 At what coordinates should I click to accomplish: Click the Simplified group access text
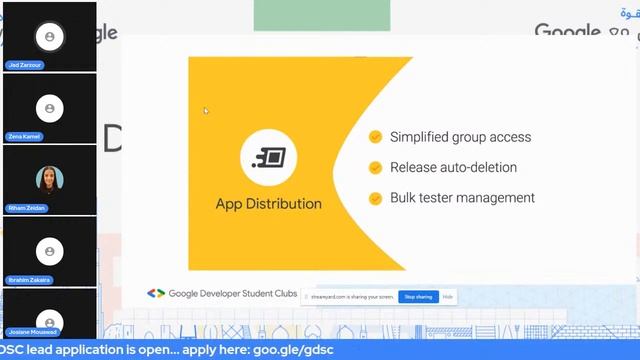460,137
